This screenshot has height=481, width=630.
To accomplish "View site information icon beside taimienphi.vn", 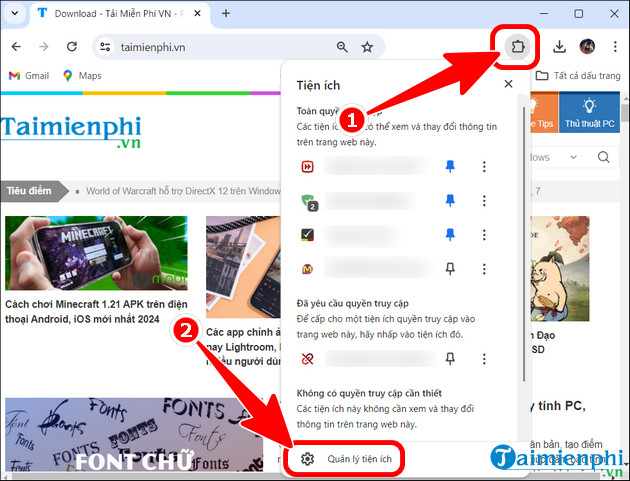I will click(x=105, y=47).
